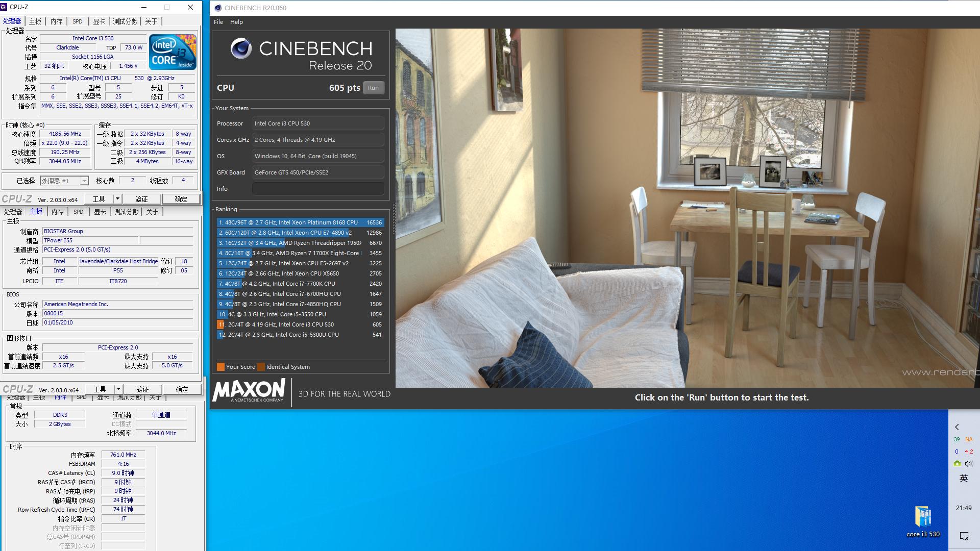Select ranking row Xeon CPU E7-4890 v2
The height and width of the screenshot is (551, 980).
coord(300,233)
